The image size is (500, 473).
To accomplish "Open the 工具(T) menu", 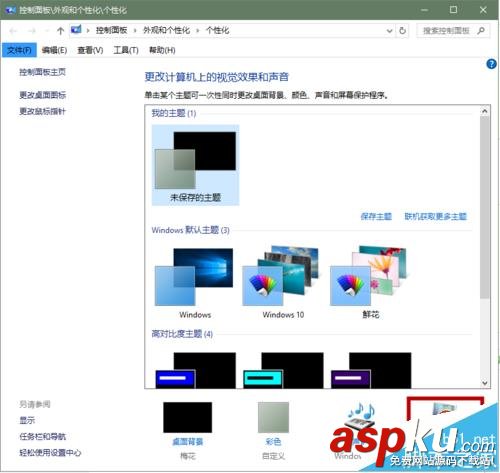I will coord(126,50).
